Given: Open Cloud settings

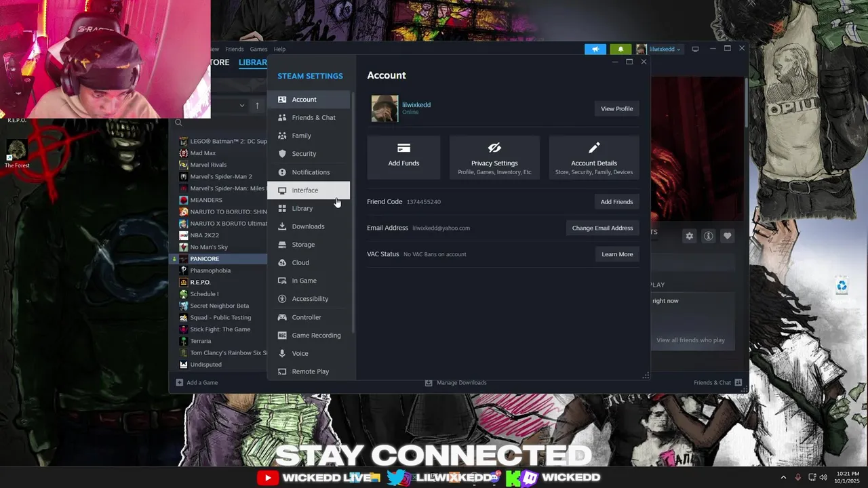Looking at the screenshot, I should coord(309,262).
